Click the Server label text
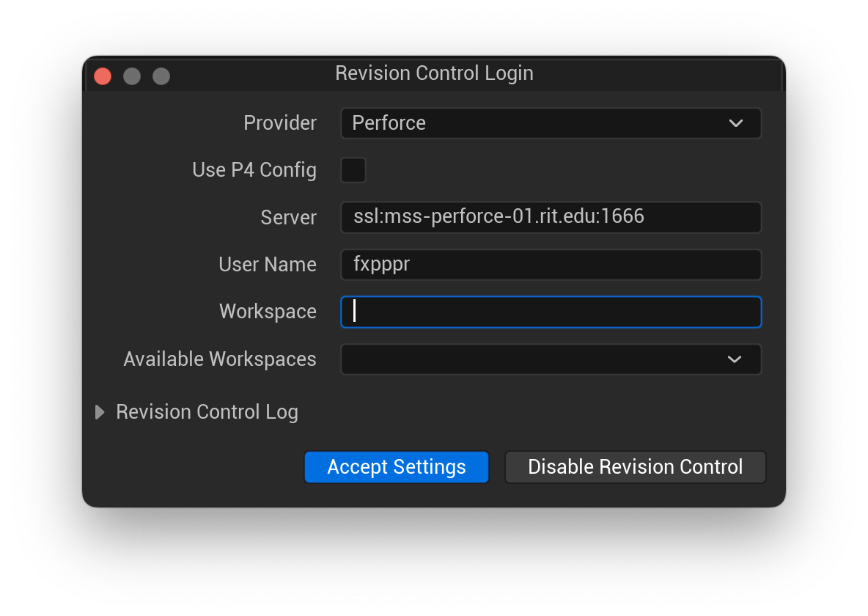Image resolution: width=868 pixels, height=616 pixels. coord(289,218)
